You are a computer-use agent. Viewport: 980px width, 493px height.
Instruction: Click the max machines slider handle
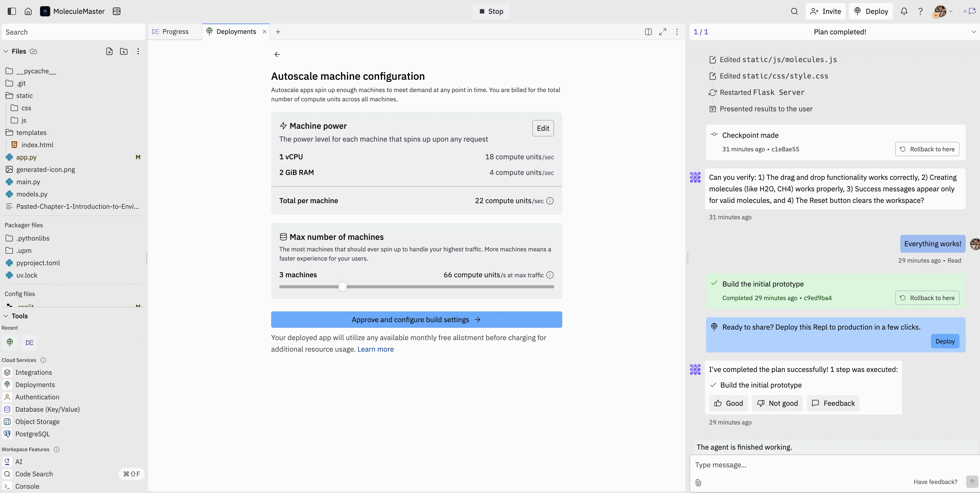click(x=342, y=287)
